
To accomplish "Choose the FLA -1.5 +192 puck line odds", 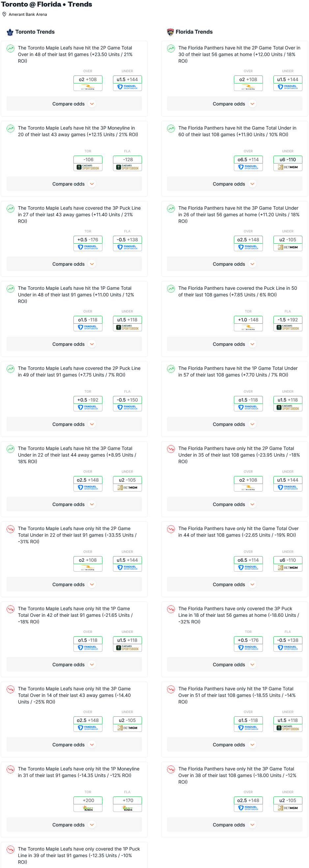I will point(288,320).
